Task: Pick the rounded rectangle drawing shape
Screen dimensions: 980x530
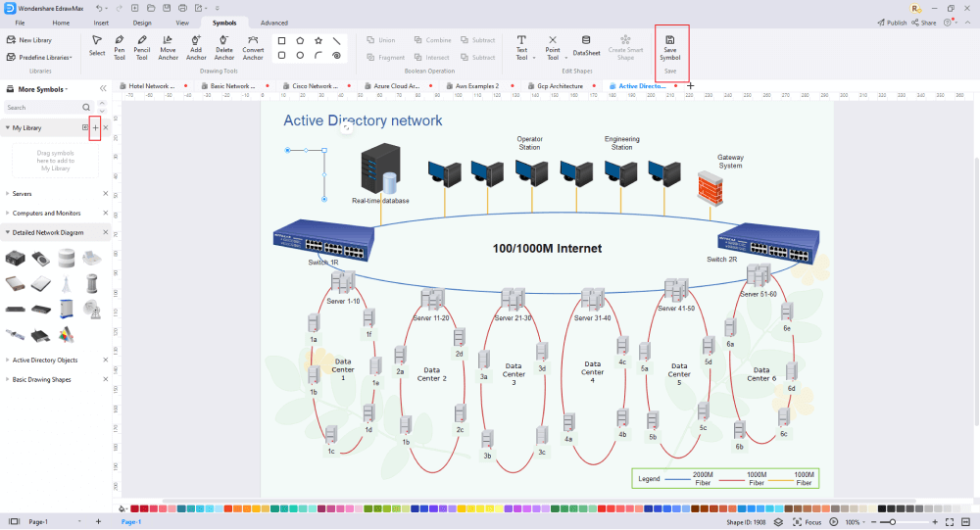Action: click(x=282, y=56)
